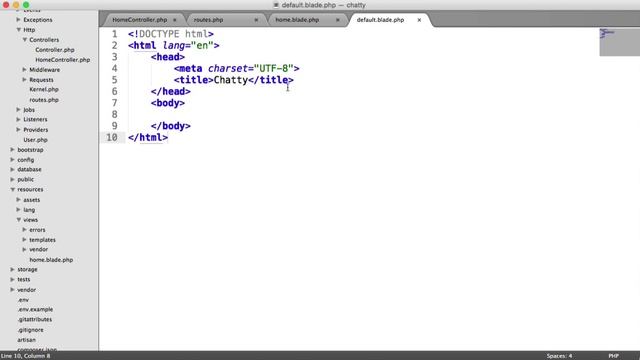
Task: Open HomeController.php in the sidebar
Action: tap(62, 60)
